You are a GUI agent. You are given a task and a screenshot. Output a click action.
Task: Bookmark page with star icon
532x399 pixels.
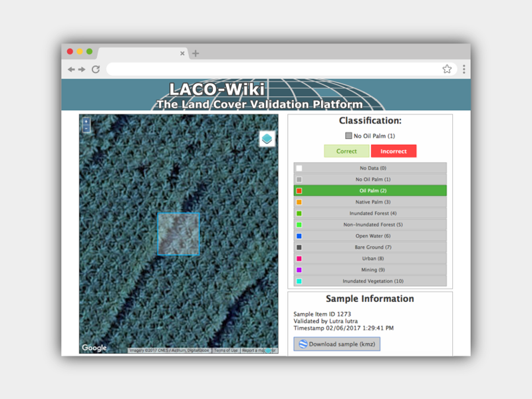tap(447, 69)
